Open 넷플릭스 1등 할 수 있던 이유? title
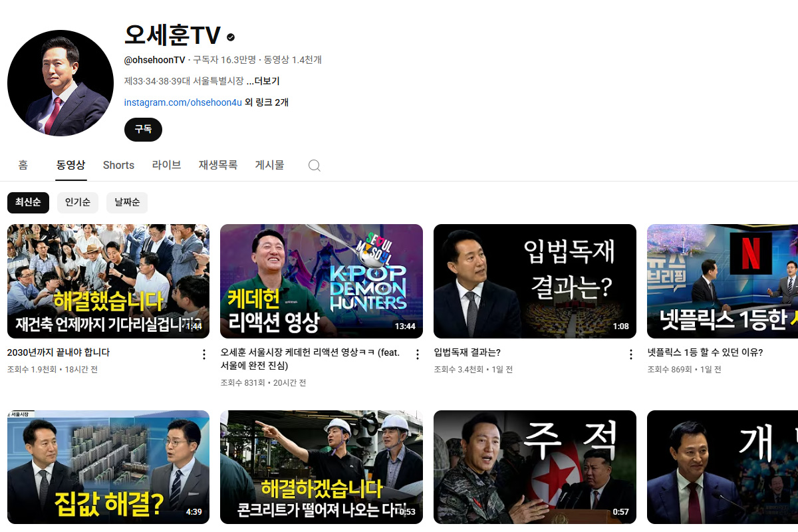The image size is (798, 532). click(705, 352)
